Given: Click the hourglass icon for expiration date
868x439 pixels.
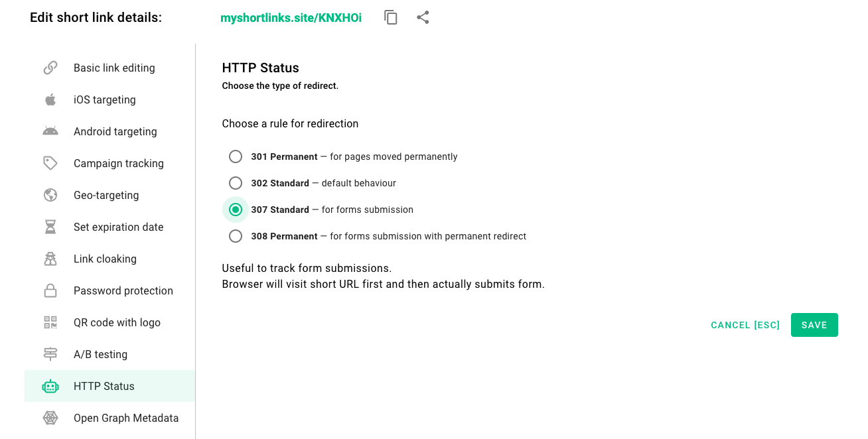Looking at the screenshot, I should 50,226.
